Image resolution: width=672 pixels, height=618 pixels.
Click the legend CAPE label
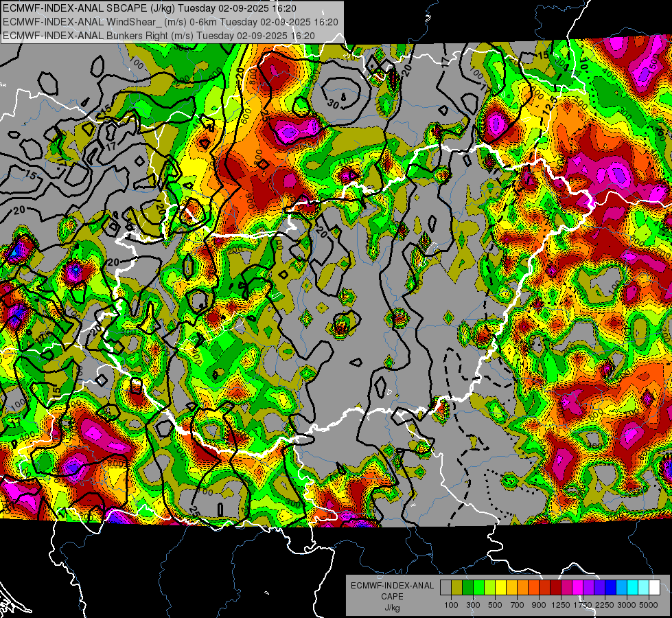click(x=393, y=596)
